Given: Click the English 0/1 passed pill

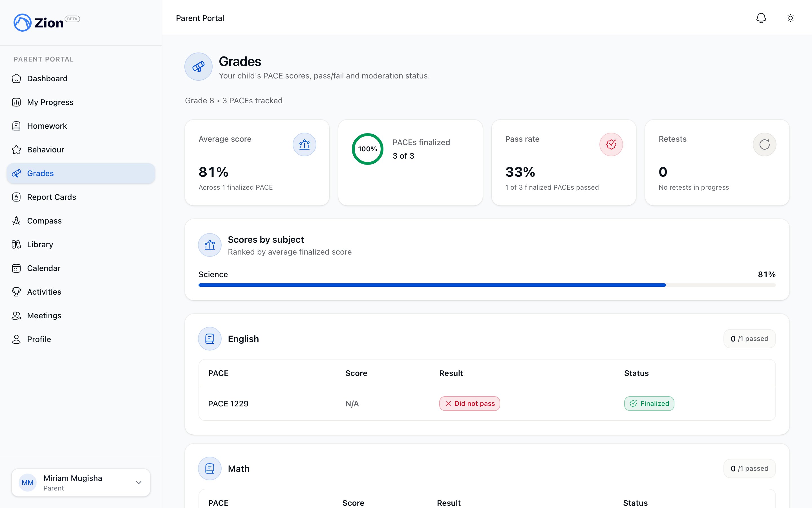Looking at the screenshot, I should 749,339.
